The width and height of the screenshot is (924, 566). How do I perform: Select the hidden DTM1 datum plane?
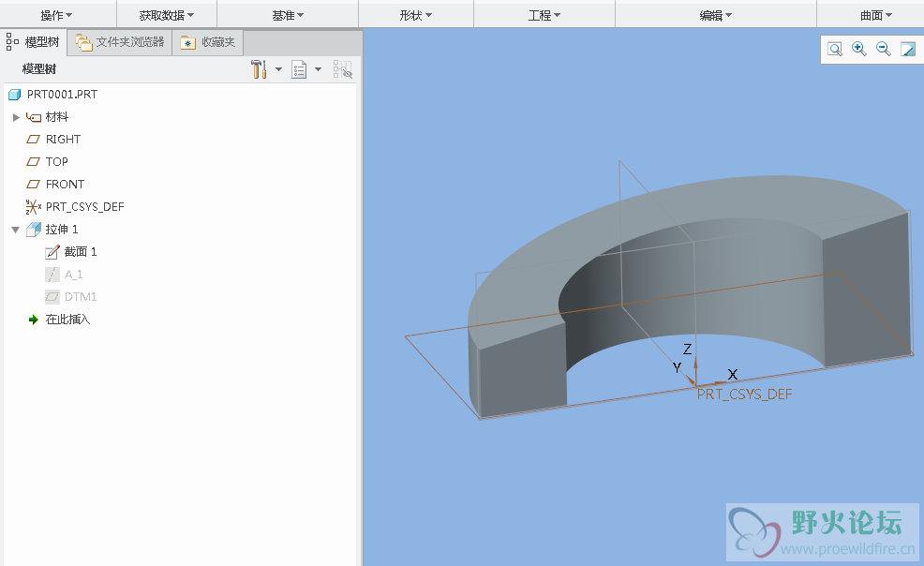(81, 297)
